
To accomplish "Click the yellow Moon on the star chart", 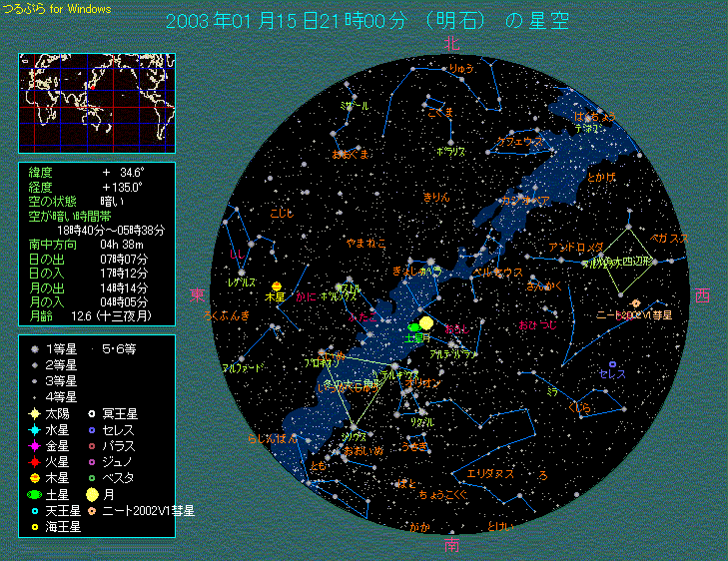I will point(427,323).
